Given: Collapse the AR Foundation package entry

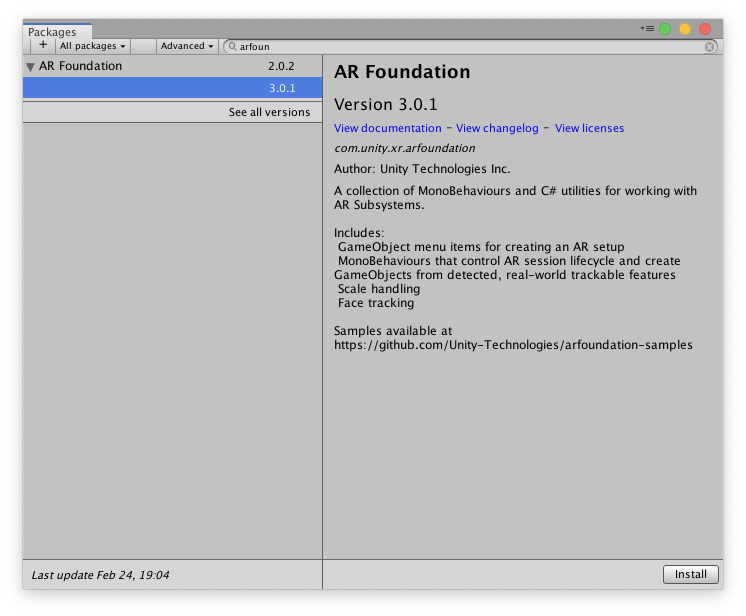Looking at the screenshot, I should coord(30,67).
